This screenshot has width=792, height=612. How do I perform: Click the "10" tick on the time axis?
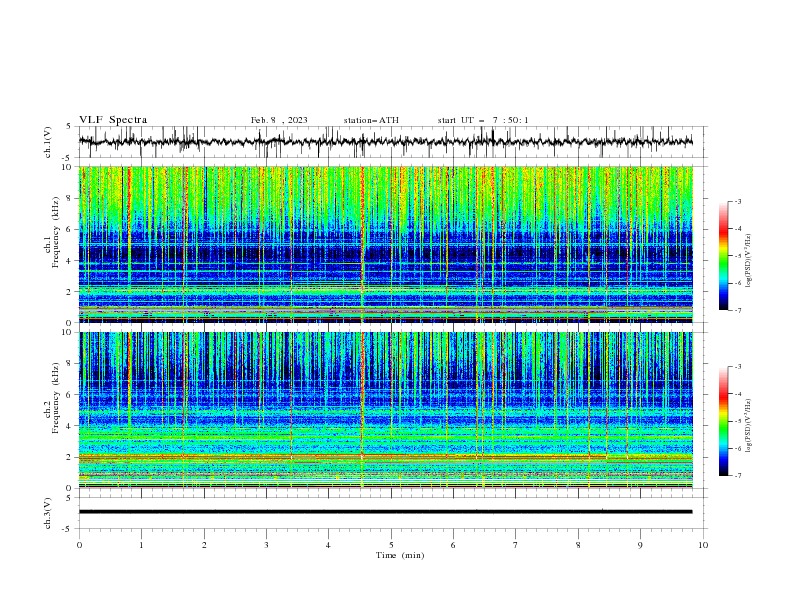(x=703, y=545)
